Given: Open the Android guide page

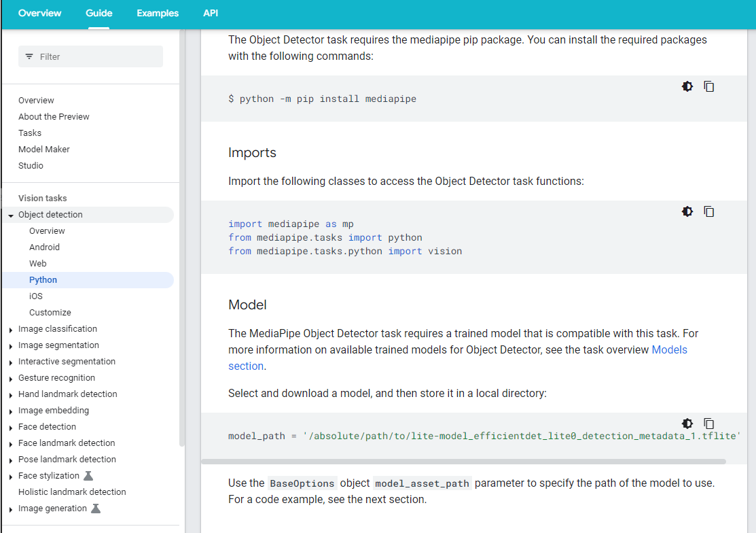Looking at the screenshot, I should tap(44, 247).
